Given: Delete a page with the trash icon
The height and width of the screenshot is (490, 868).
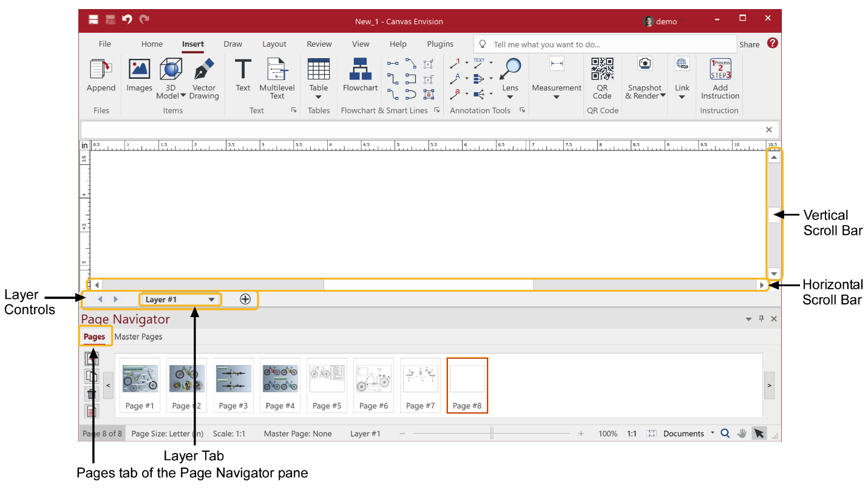Looking at the screenshot, I should coord(92,394).
